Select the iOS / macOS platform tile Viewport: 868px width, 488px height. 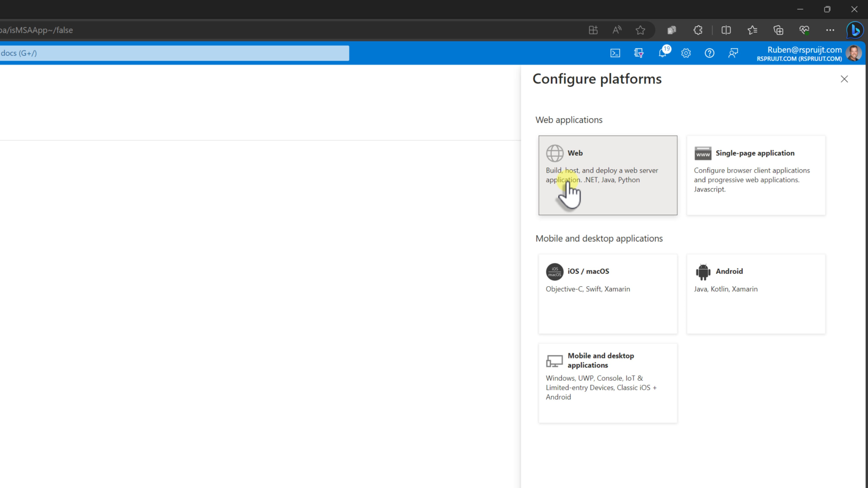pyautogui.click(x=608, y=294)
